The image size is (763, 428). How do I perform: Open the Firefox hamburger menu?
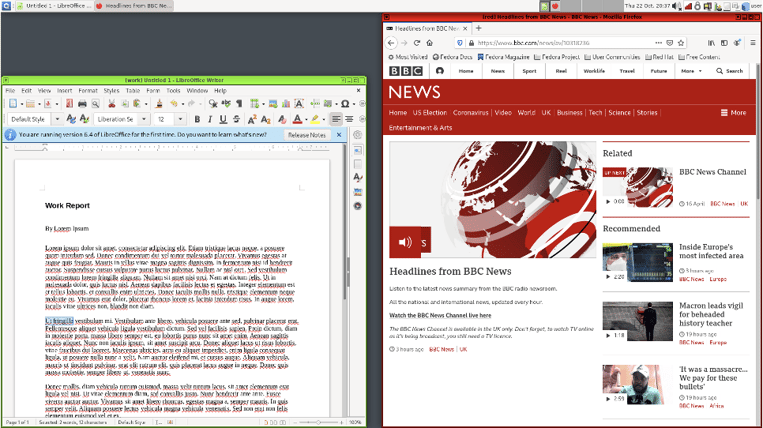[x=752, y=43]
